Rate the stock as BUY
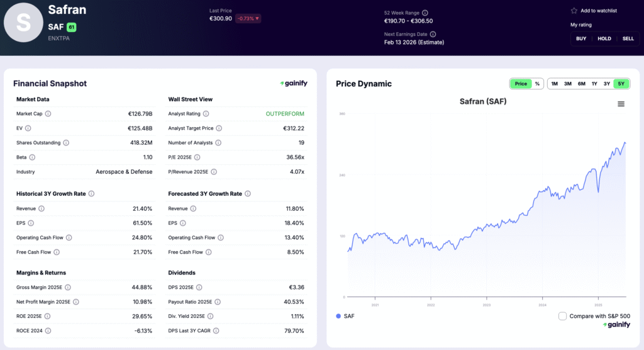Screen dimensions: 644x350 tap(581, 38)
